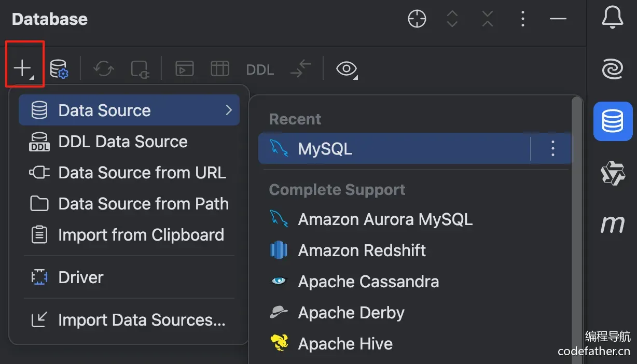Open the Maven 'm' sidebar icon

pos(613,225)
